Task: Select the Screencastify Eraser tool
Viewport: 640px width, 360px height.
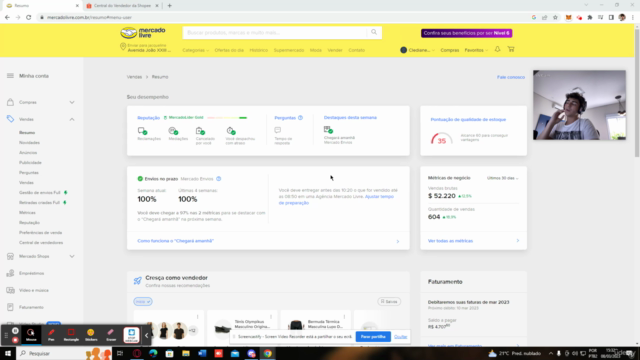Action: click(111, 335)
